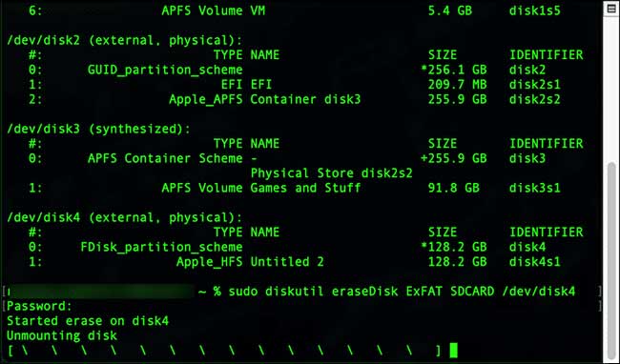Click the erase progress bar row
620x364 pixels.
coord(224,350)
